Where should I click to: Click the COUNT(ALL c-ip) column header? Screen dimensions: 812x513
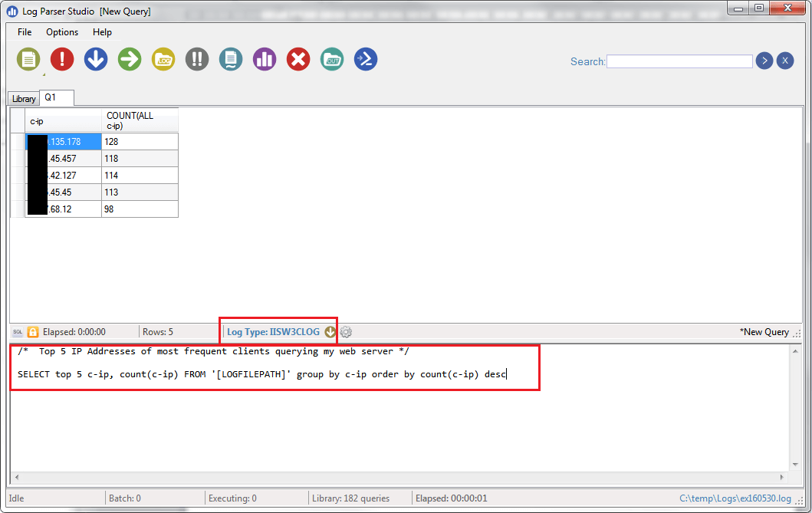[x=140, y=121]
